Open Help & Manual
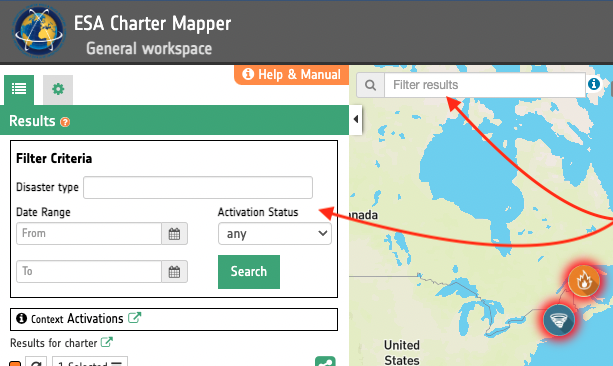 tap(291, 74)
